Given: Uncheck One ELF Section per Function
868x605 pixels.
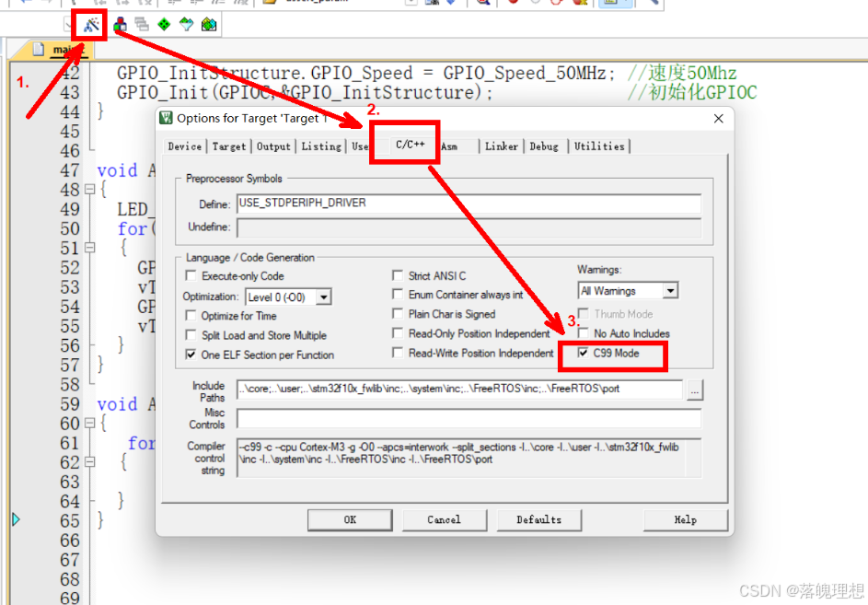Looking at the screenshot, I should tap(191, 354).
